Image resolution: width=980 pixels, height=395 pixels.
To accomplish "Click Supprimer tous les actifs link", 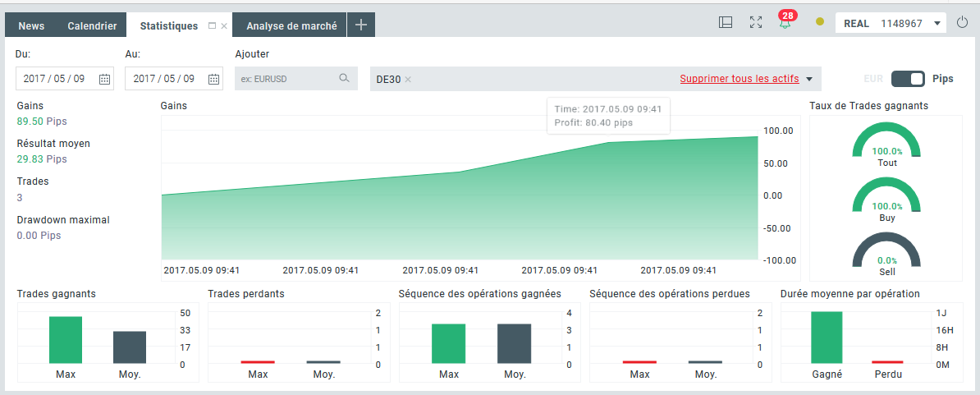I will tap(740, 79).
